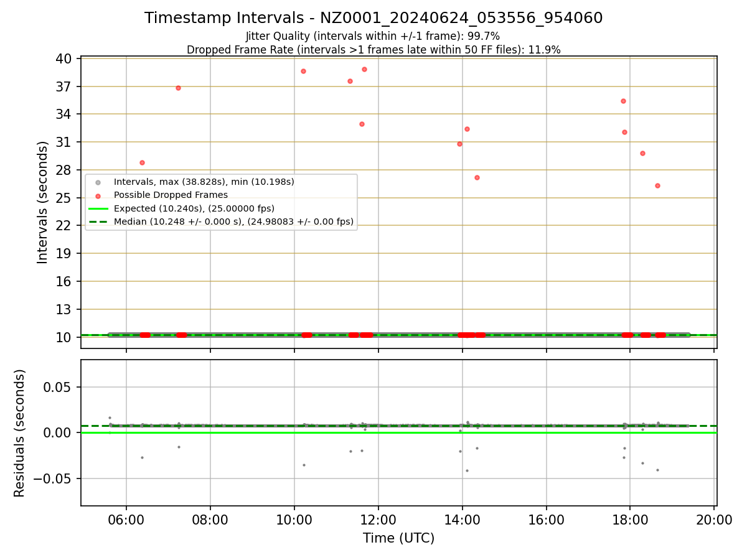This screenshot has height=560, width=747.
Task: Click the '08:00' time tick label
Action: tap(210, 520)
